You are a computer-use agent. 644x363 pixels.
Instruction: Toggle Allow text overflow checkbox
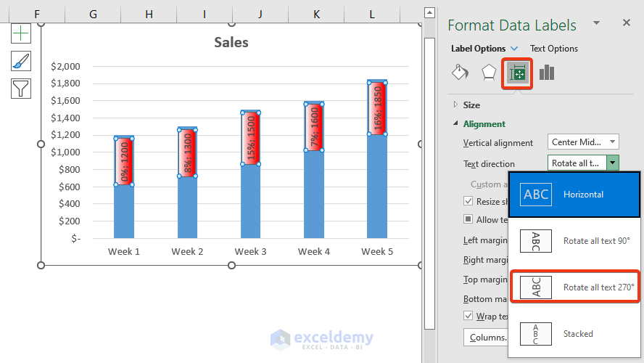[x=468, y=219]
